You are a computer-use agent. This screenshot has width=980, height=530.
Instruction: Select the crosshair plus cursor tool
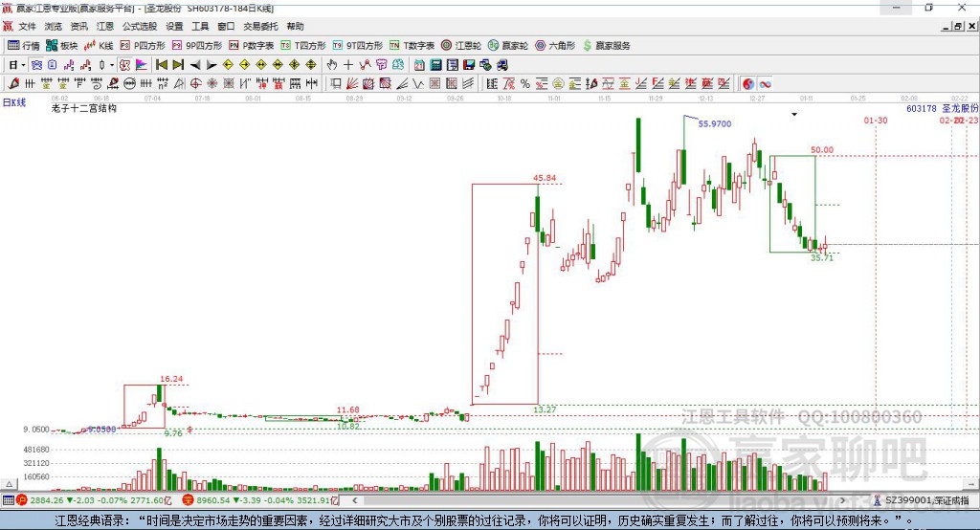point(348,65)
